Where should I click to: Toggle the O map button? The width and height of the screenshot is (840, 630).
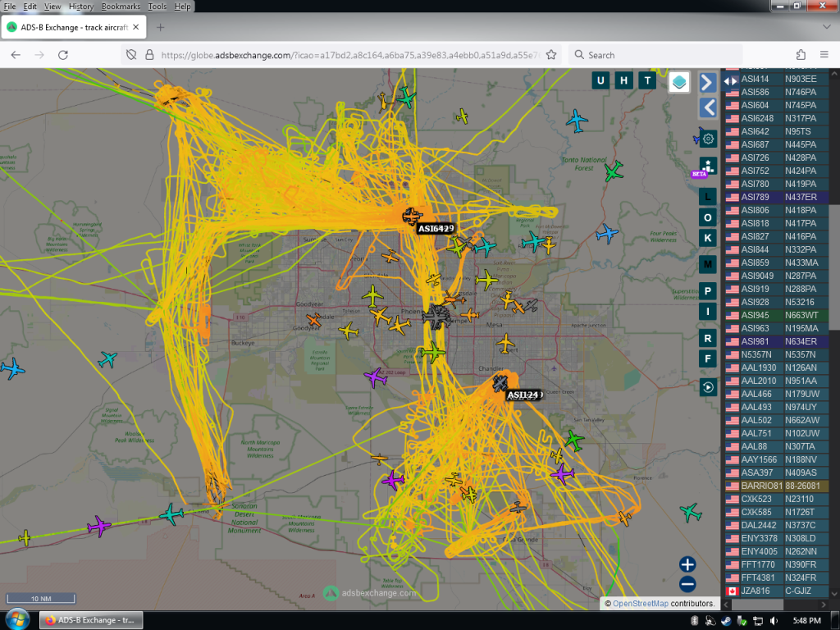(708, 217)
